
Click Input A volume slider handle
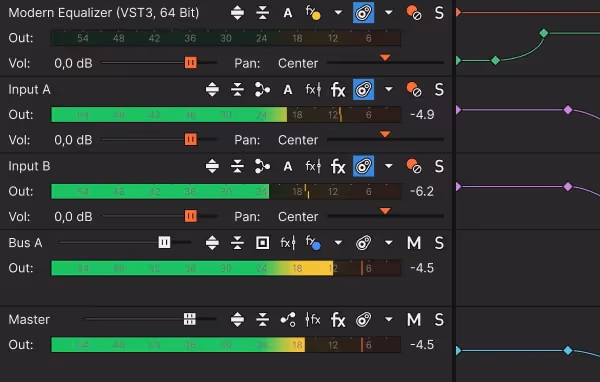pyautogui.click(x=191, y=139)
